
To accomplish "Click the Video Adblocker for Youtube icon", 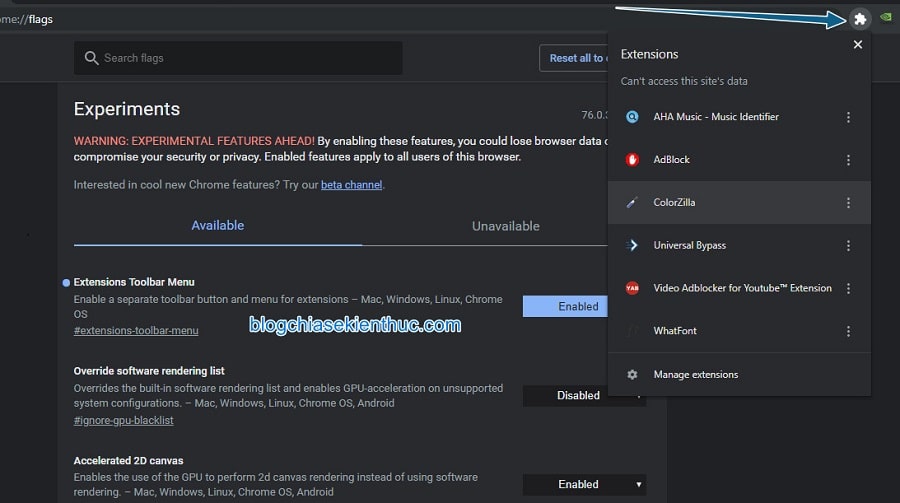I will [x=632, y=288].
